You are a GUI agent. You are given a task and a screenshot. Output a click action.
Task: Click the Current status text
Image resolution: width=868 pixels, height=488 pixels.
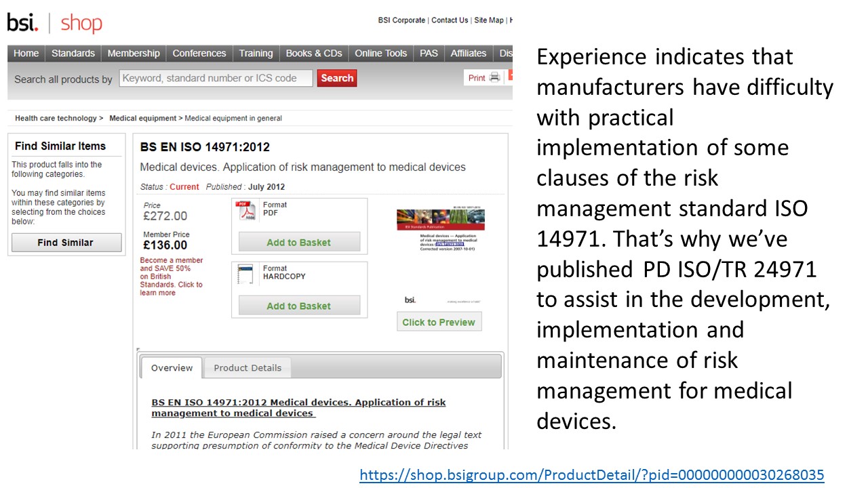click(184, 187)
